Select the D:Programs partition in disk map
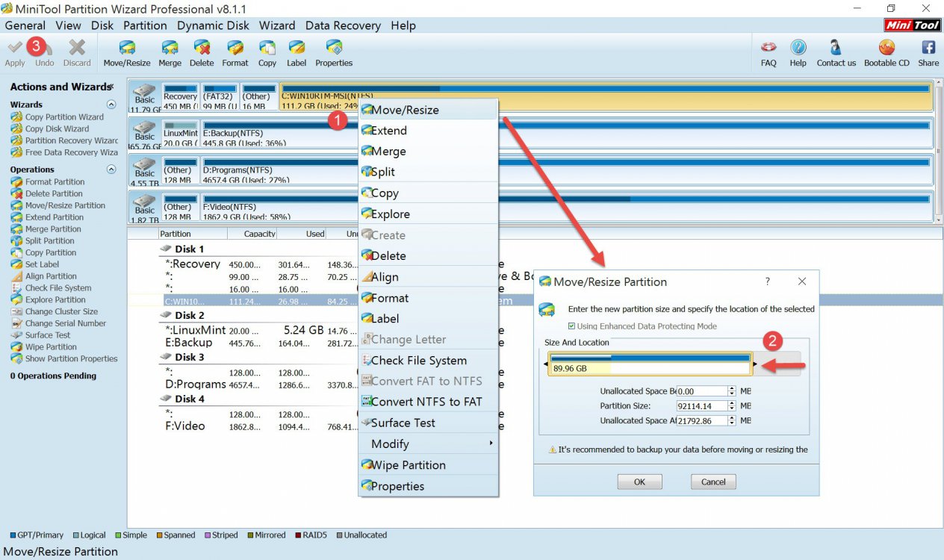This screenshot has height=560, width=944. 566,169
